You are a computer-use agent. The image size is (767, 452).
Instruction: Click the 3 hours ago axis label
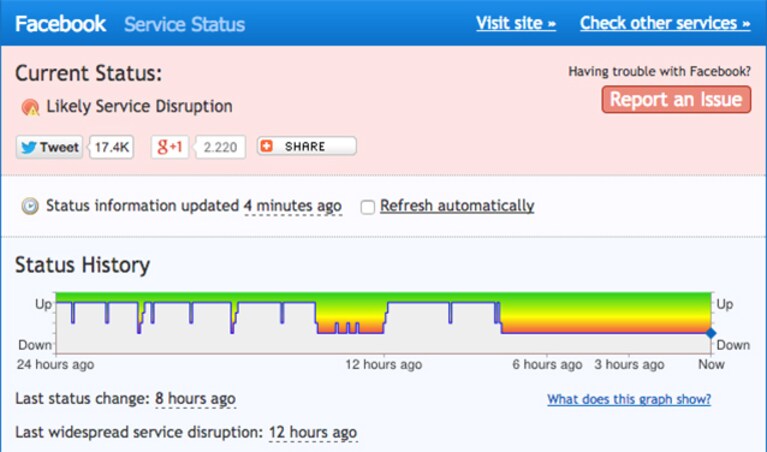point(629,364)
